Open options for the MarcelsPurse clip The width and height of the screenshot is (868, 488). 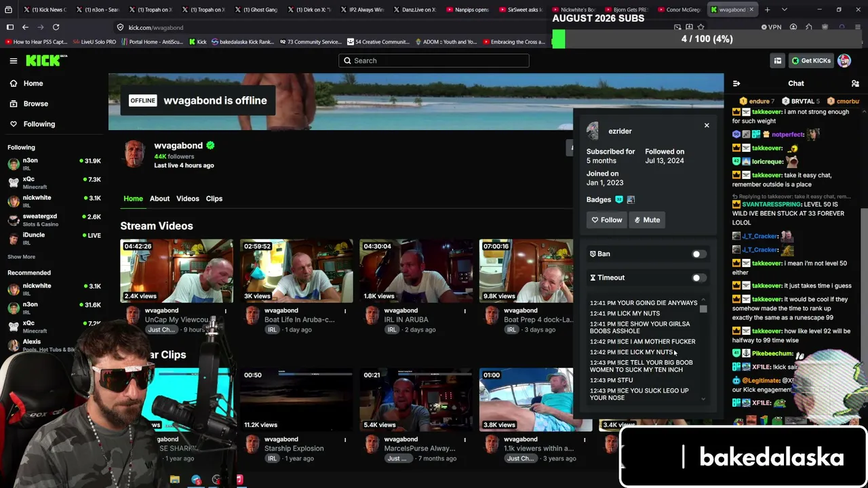click(465, 440)
